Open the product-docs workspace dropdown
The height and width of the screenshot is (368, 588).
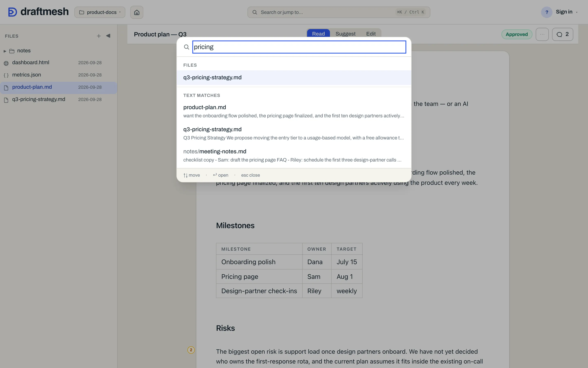pos(100,12)
